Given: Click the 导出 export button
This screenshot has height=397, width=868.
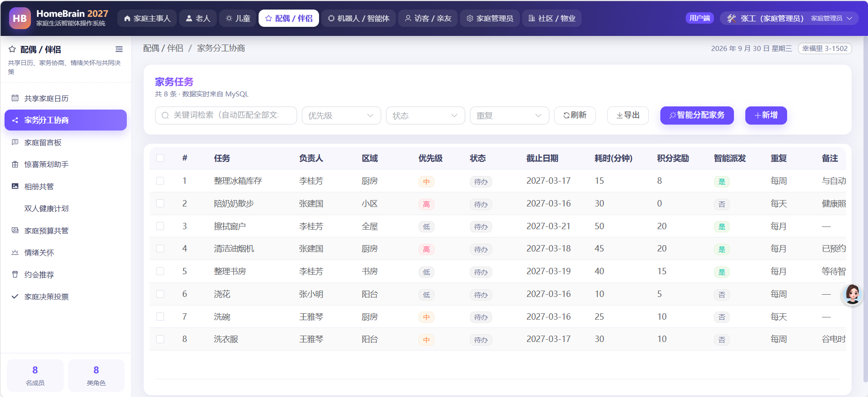Looking at the screenshot, I should coord(628,116).
